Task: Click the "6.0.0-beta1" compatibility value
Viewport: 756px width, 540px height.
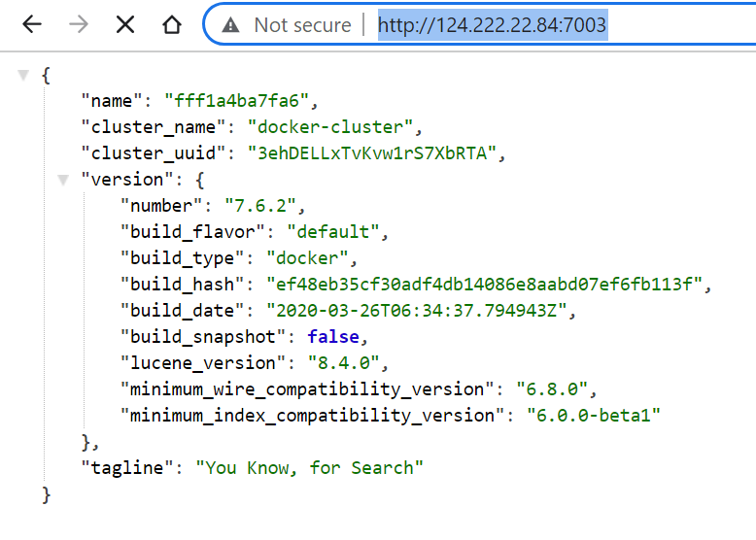Action: pyautogui.click(x=594, y=416)
